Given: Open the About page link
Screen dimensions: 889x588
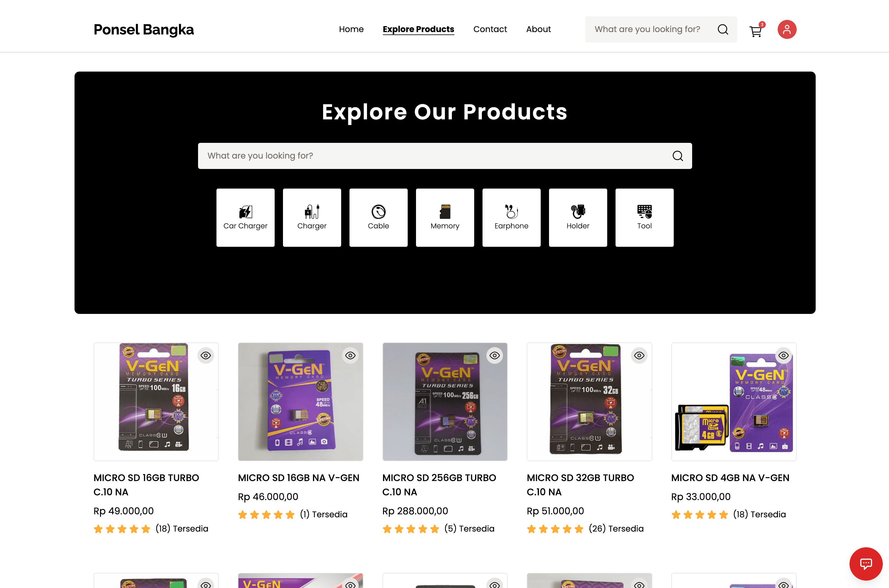Looking at the screenshot, I should coord(538,29).
